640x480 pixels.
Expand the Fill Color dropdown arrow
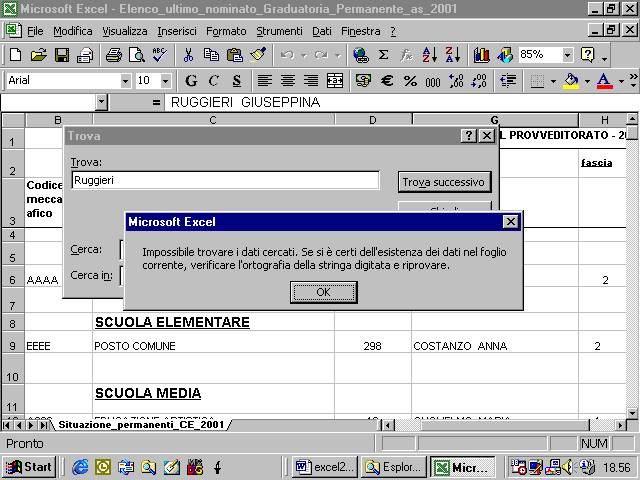click(x=587, y=81)
